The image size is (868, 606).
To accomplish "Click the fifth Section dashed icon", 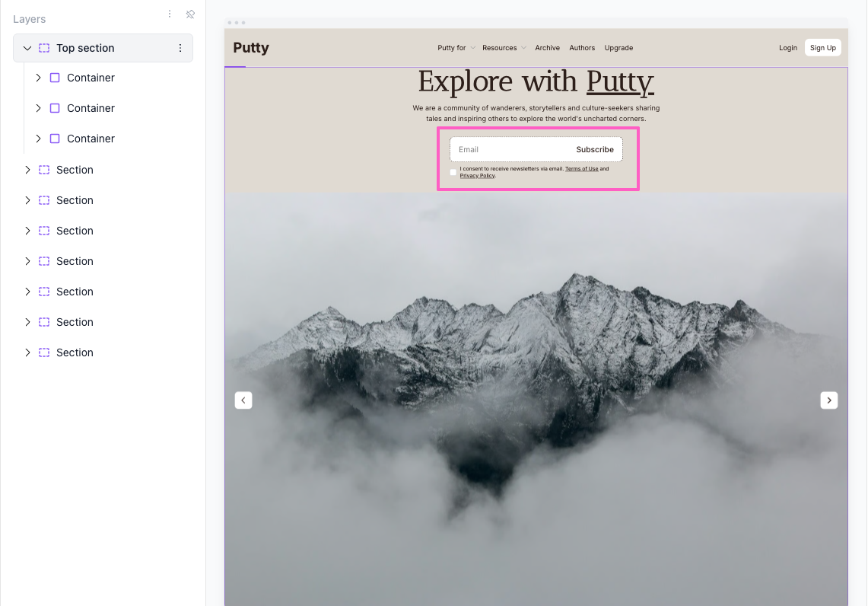I will point(43,292).
